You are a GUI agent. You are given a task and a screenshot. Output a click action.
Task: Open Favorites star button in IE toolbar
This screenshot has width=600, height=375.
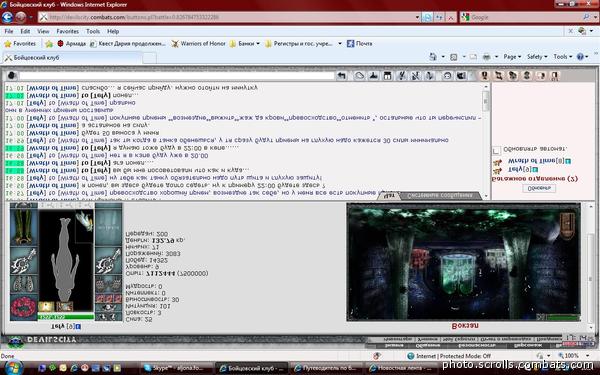pyautogui.click(x=20, y=44)
